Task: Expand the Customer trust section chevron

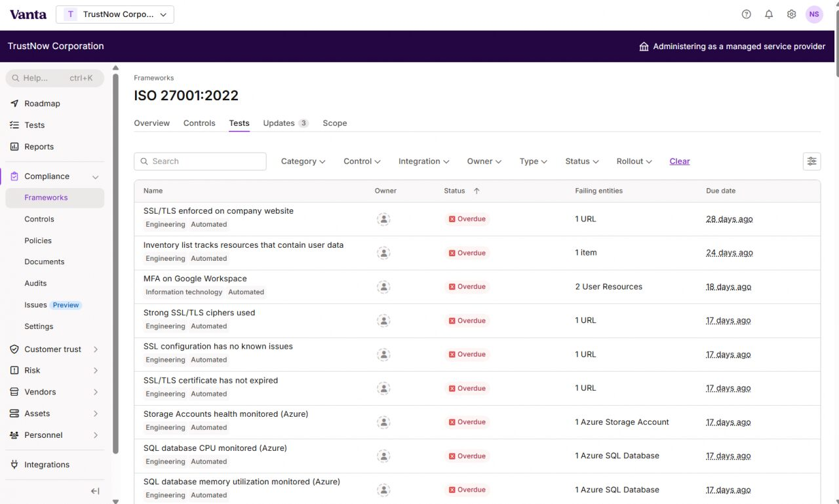Action: pos(96,349)
